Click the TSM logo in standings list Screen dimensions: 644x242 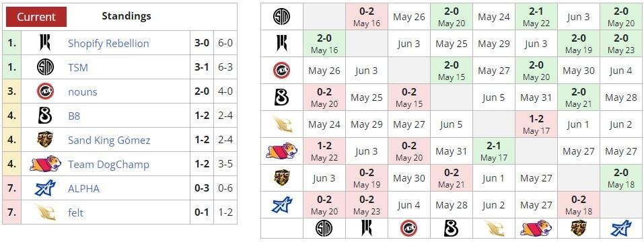[45, 67]
